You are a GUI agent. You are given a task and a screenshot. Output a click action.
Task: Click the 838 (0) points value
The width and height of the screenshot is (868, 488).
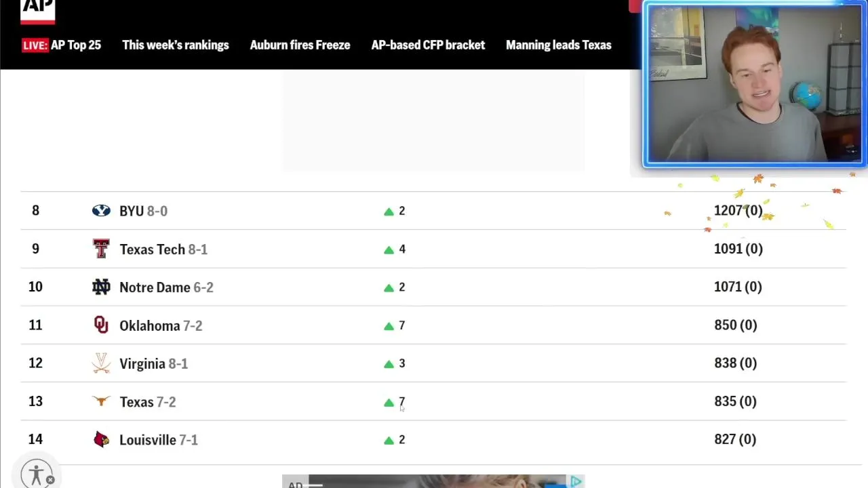[x=736, y=363]
